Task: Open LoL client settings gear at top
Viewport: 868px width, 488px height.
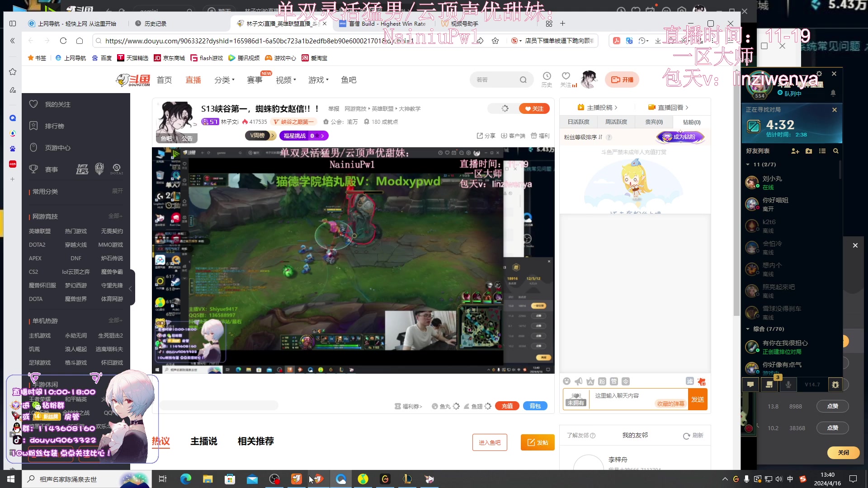Action: [x=819, y=74]
